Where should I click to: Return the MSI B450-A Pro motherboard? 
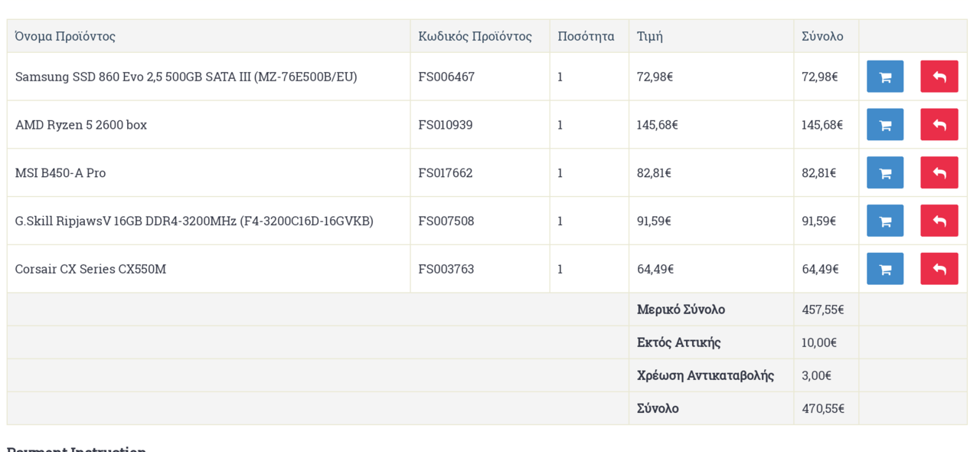pyautogui.click(x=939, y=173)
